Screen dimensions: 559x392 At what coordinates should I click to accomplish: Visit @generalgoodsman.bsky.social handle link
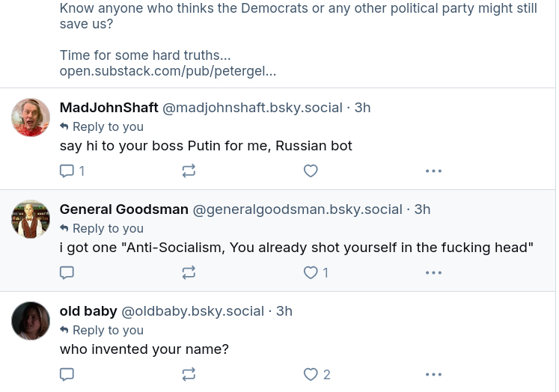[297, 209]
